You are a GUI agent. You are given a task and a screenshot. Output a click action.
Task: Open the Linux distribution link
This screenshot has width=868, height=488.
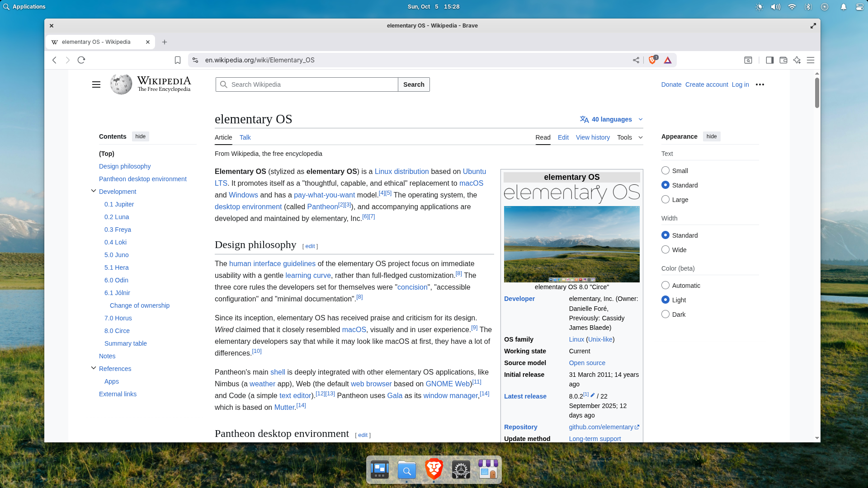[x=401, y=171]
